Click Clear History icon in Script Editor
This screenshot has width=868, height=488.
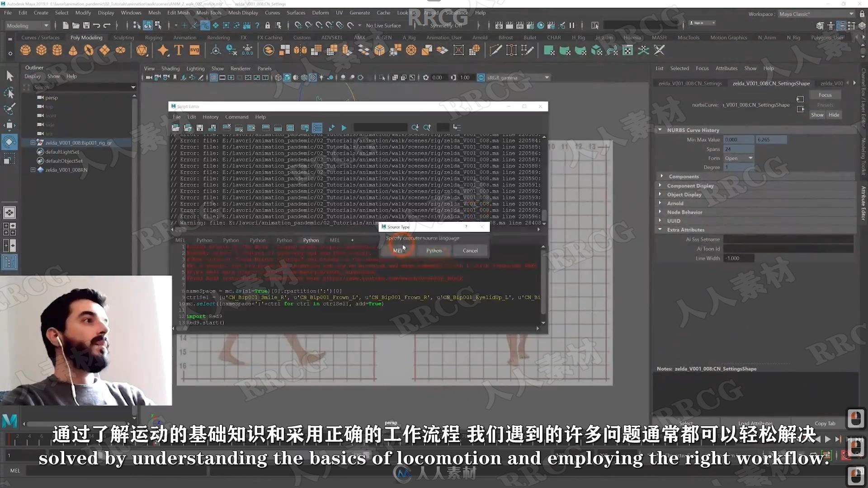(227, 128)
